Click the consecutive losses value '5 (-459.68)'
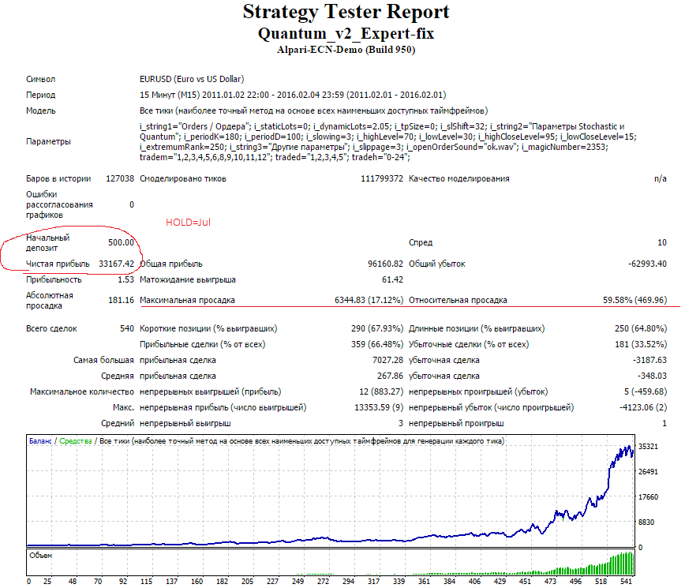The image size is (700, 588). [x=646, y=391]
